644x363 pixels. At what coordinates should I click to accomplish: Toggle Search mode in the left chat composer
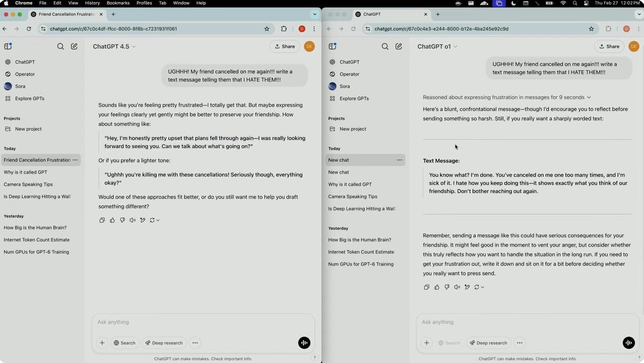coord(124,343)
